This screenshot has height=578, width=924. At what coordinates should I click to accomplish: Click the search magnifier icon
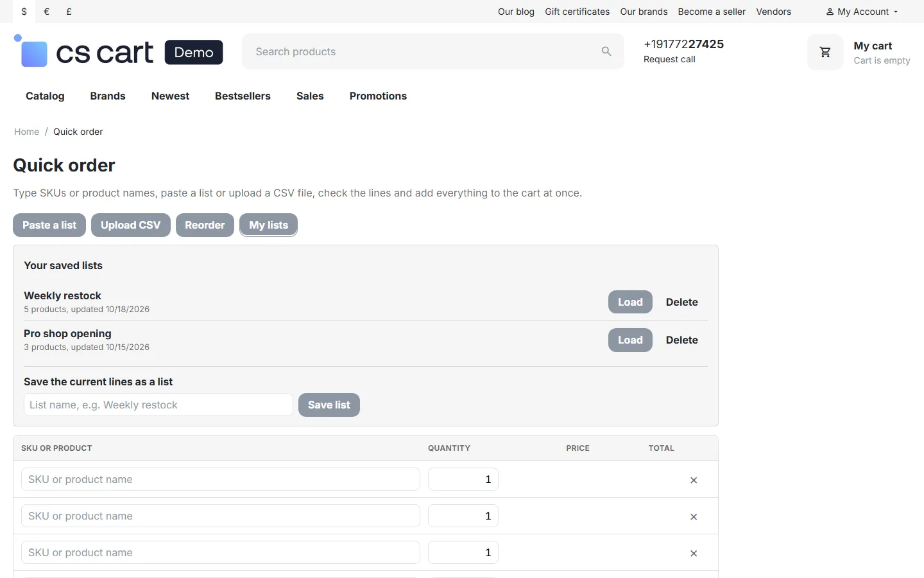pyautogui.click(x=606, y=51)
